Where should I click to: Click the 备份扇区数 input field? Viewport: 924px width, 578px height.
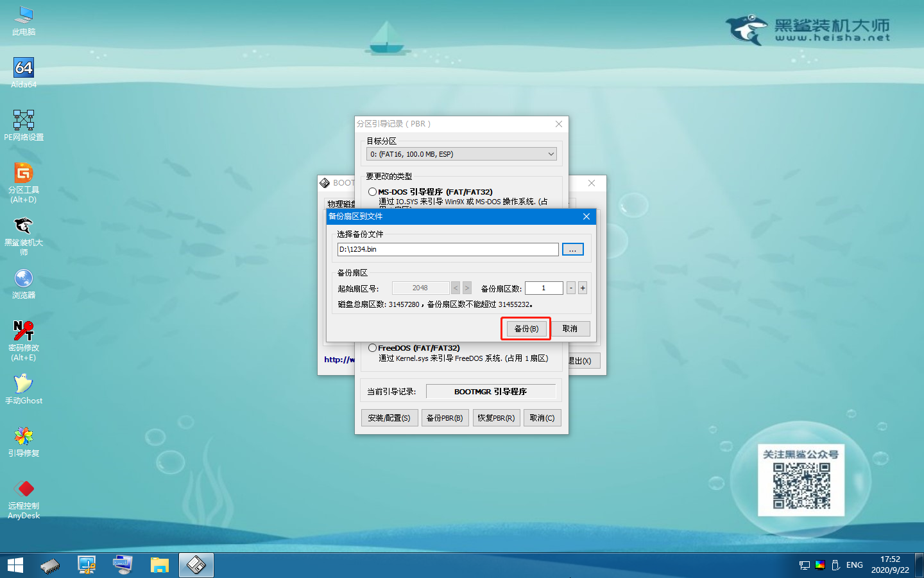544,288
